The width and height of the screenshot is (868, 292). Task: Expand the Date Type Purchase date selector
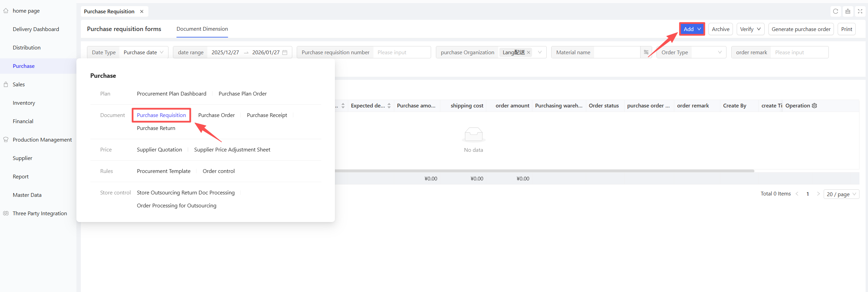point(143,53)
